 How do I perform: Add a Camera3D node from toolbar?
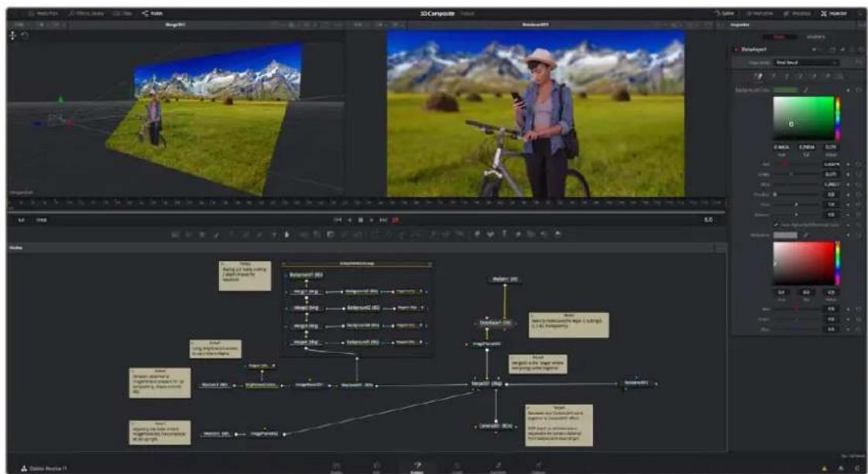(531, 234)
